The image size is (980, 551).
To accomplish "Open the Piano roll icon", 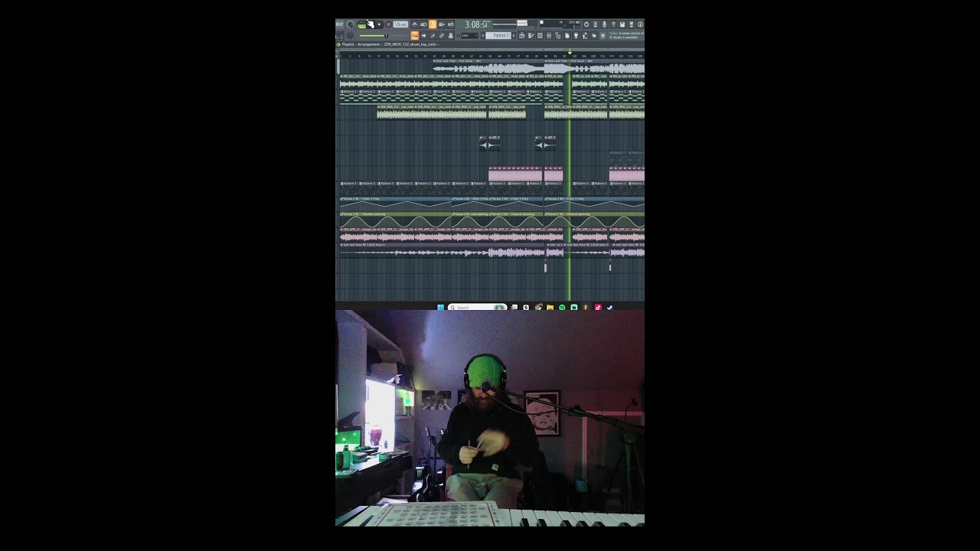I will point(531,35).
